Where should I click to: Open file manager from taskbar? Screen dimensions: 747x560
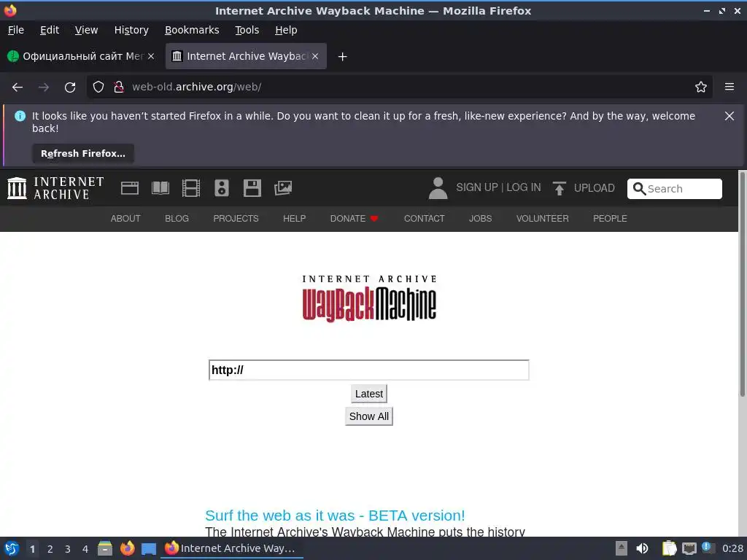tap(105, 548)
